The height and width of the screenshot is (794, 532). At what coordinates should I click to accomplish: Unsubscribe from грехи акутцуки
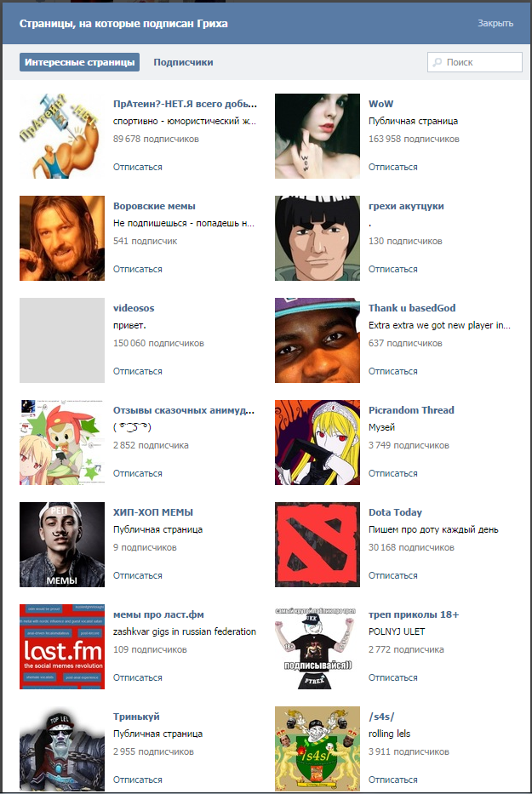tap(392, 269)
